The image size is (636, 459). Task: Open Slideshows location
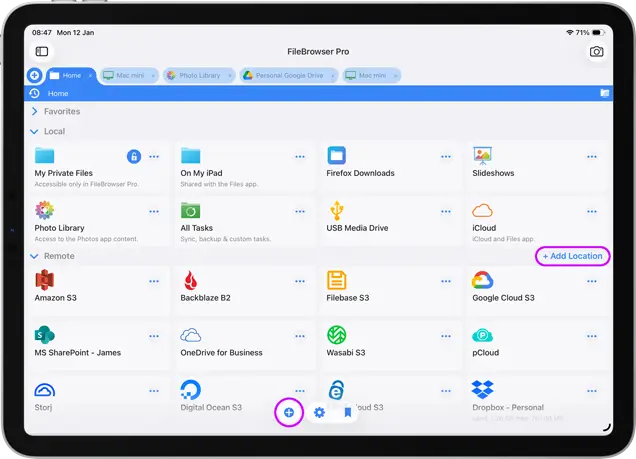coord(535,167)
